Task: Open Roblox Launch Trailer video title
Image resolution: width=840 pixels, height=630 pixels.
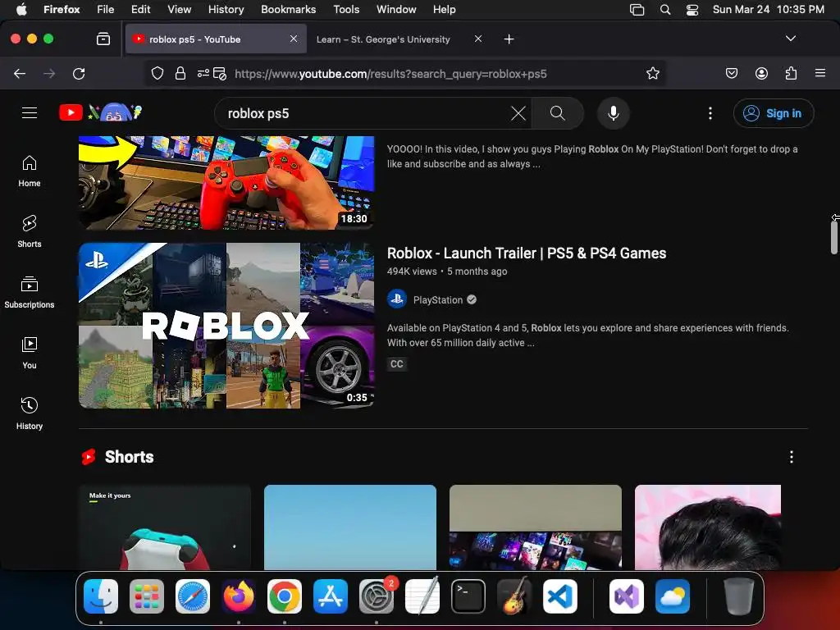Action: 527,253
